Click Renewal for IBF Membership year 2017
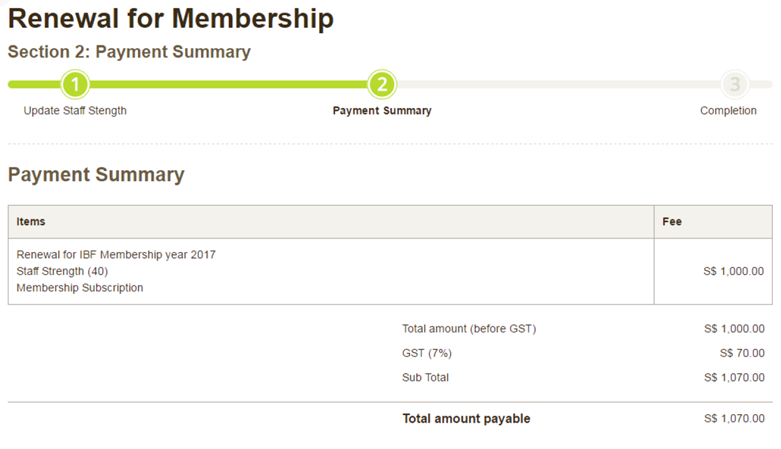The image size is (781, 449). point(116,255)
